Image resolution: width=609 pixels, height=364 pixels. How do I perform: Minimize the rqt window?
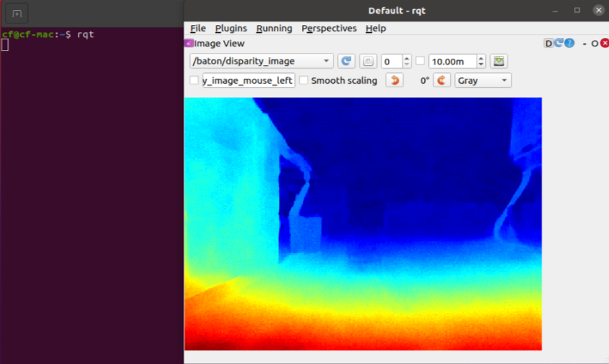555,11
